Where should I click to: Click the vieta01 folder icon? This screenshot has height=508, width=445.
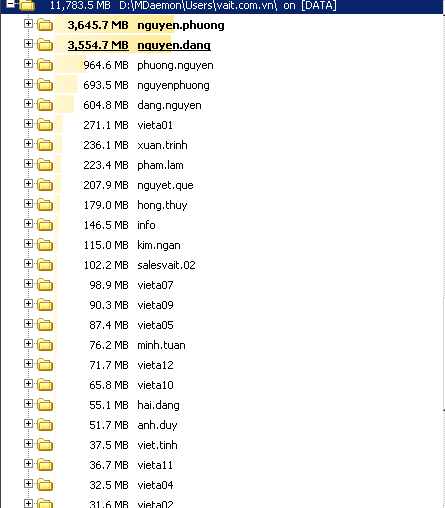(45, 125)
